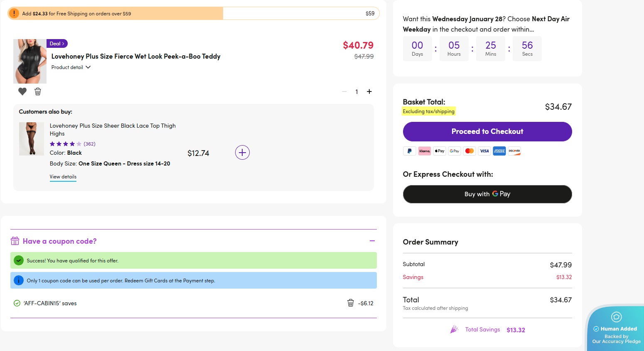644x351 pixels.
Task: Click the Visa payment icon
Action: pyautogui.click(x=484, y=151)
